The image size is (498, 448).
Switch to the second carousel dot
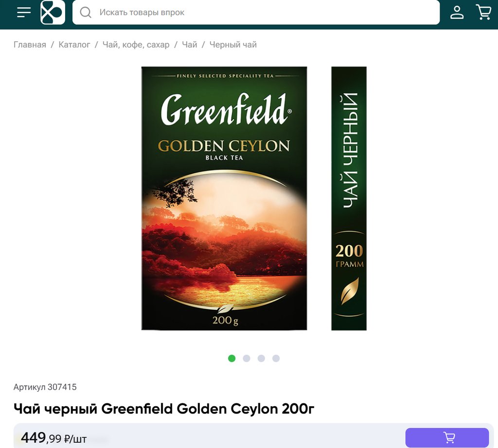[247, 359]
